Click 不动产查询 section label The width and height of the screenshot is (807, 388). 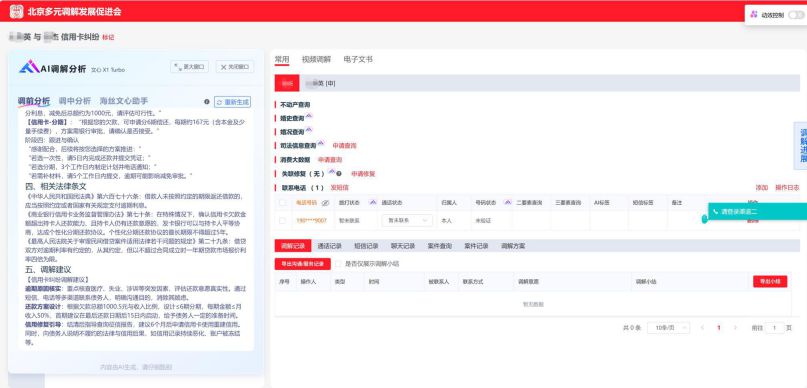(x=295, y=104)
